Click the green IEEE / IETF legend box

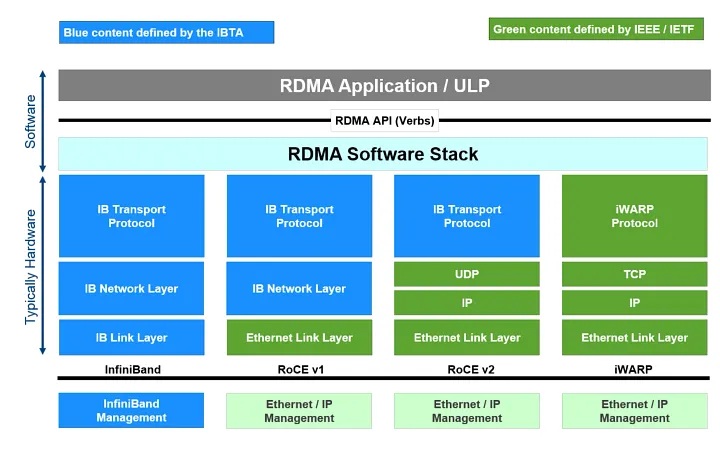(x=596, y=30)
